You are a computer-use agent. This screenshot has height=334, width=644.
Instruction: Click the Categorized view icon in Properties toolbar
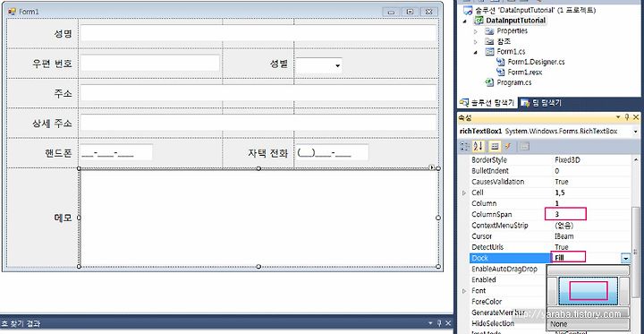tap(465, 146)
